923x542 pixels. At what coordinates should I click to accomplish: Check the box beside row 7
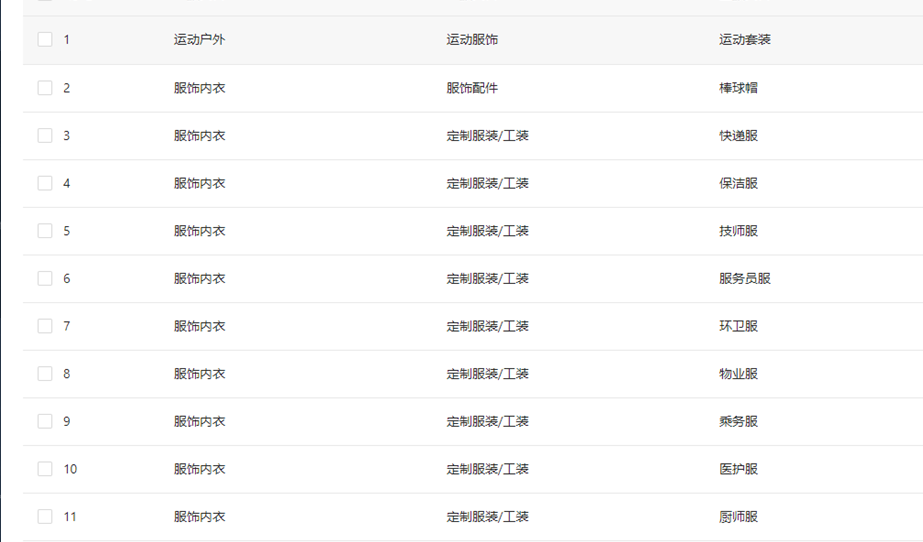(45, 326)
